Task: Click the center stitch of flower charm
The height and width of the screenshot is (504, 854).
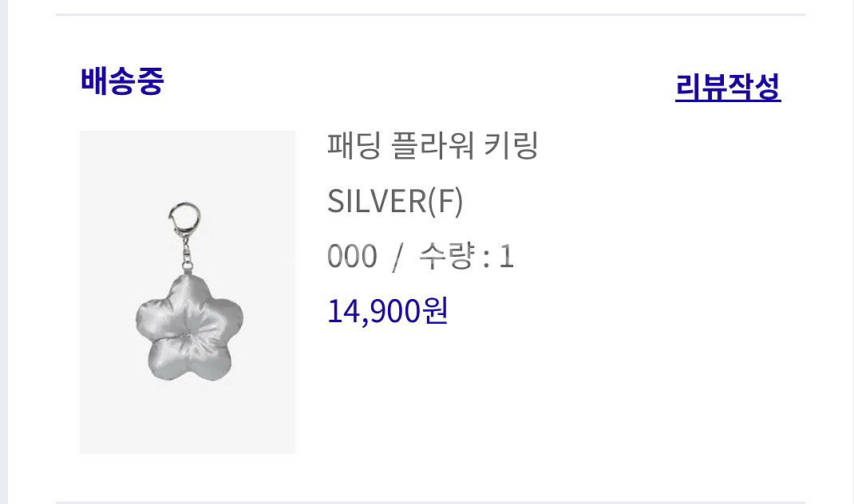Action: (x=188, y=333)
